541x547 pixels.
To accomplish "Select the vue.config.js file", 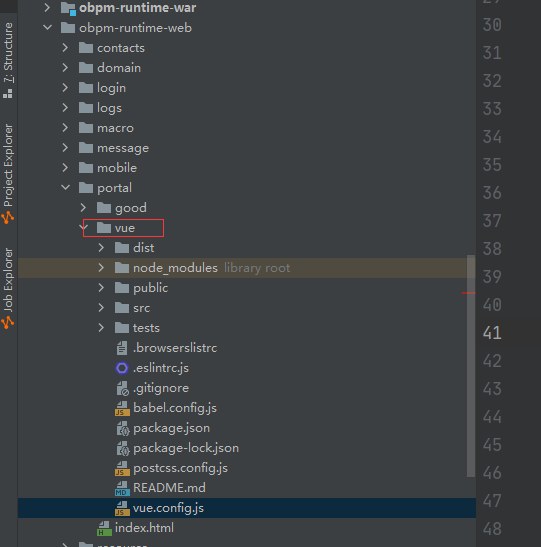I will [x=247, y=508].
